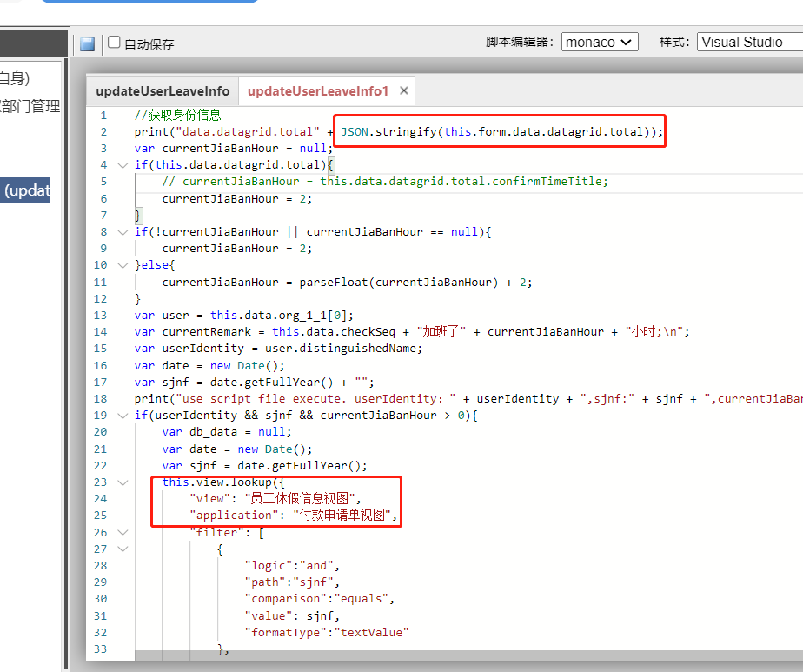Viewport: 803px width, 672px height.
Task: Click line number 13 in gutter
Action: [x=101, y=315]
